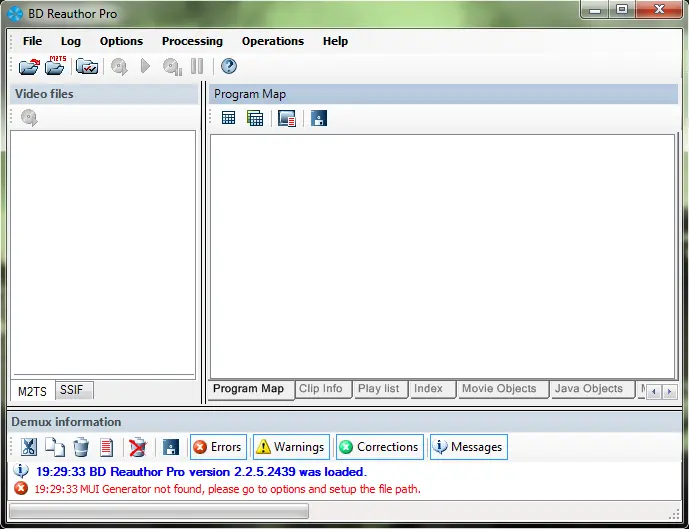Click the open M2TS file icon

[55, 66]
